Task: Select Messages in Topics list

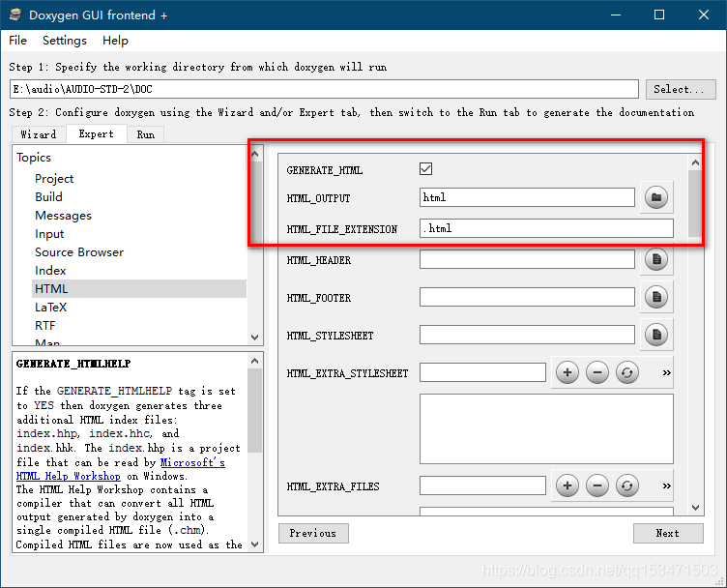Action: coord(63,216)
